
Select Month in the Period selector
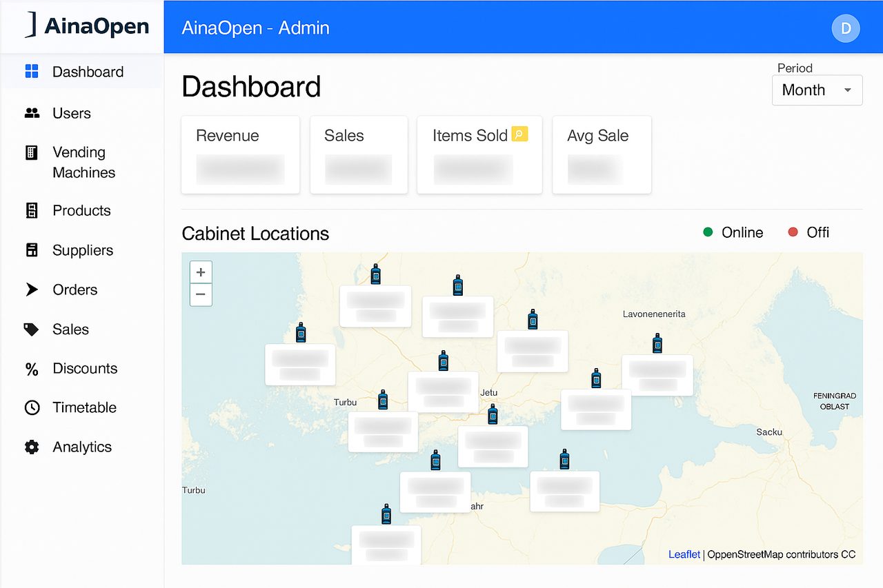[803, 90]
